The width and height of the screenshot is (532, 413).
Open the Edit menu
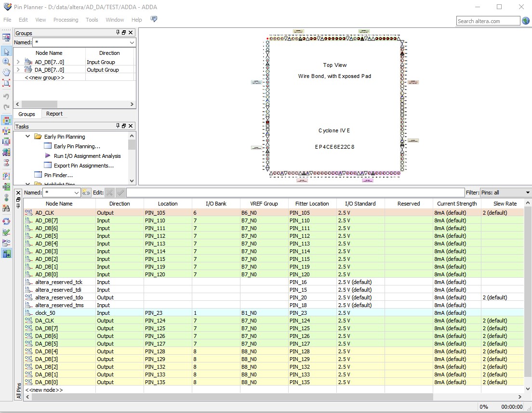click(23, 20)
